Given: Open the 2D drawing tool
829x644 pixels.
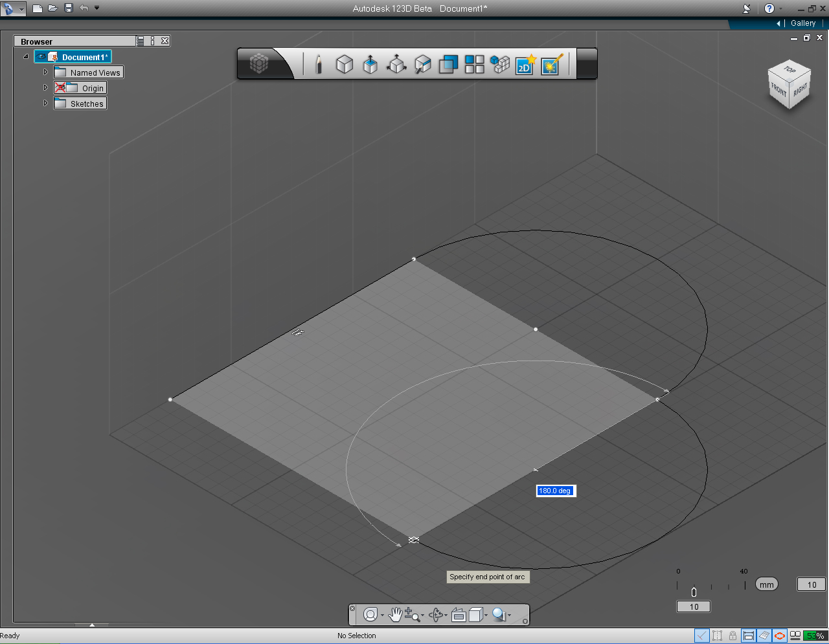Looking at the screenshot, I should pyautogui.click(x=525, y=64).
